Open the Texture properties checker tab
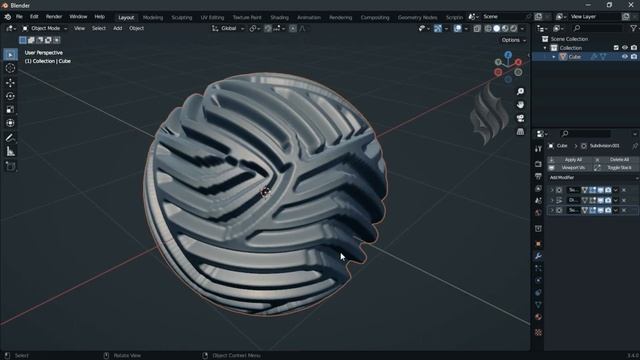The height and width of the screenshot is (360, 640). (x=538, y=332)
